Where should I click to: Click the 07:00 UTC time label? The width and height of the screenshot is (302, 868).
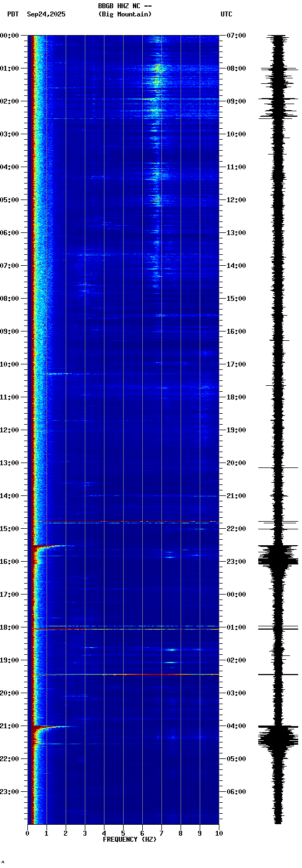tap(236, 36)
